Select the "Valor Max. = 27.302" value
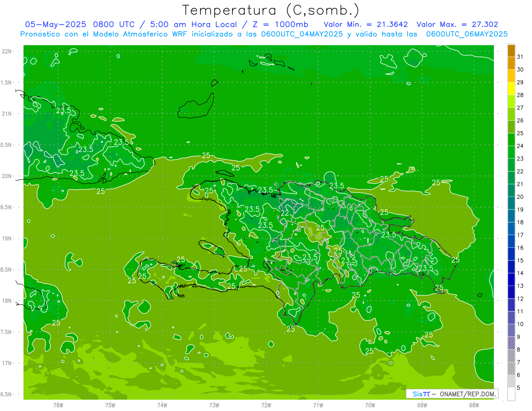This screenshot has width=532, height=411. click(x=458, y=24)
